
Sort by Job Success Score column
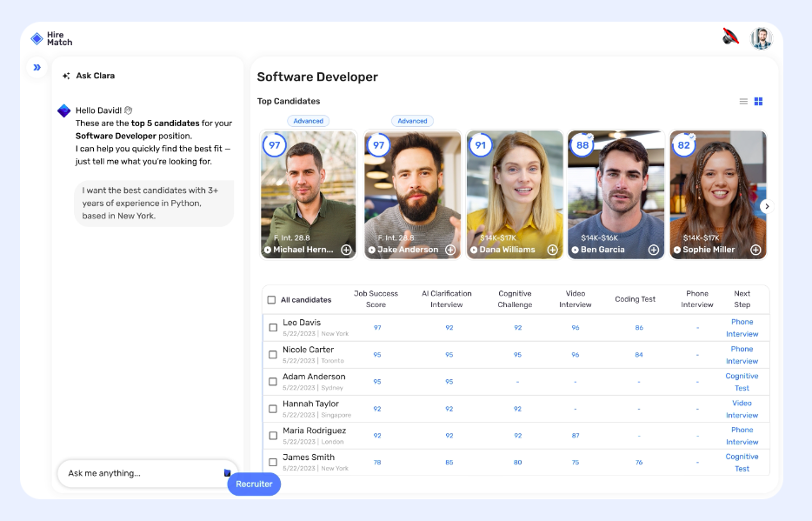pyautogui.click(x=376, y=299)
